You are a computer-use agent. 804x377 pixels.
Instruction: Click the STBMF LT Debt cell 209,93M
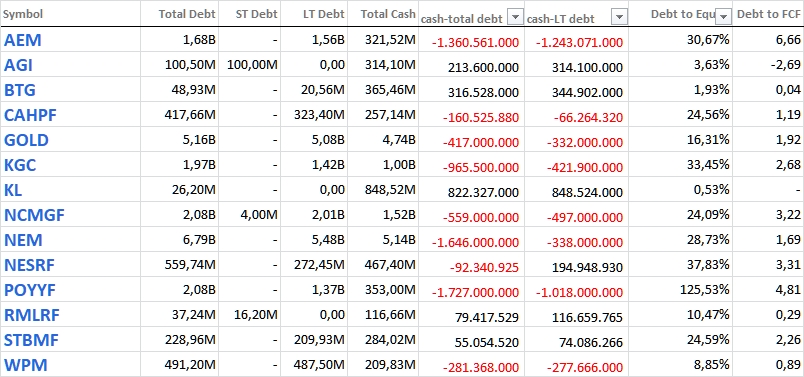tap(314, 340)
